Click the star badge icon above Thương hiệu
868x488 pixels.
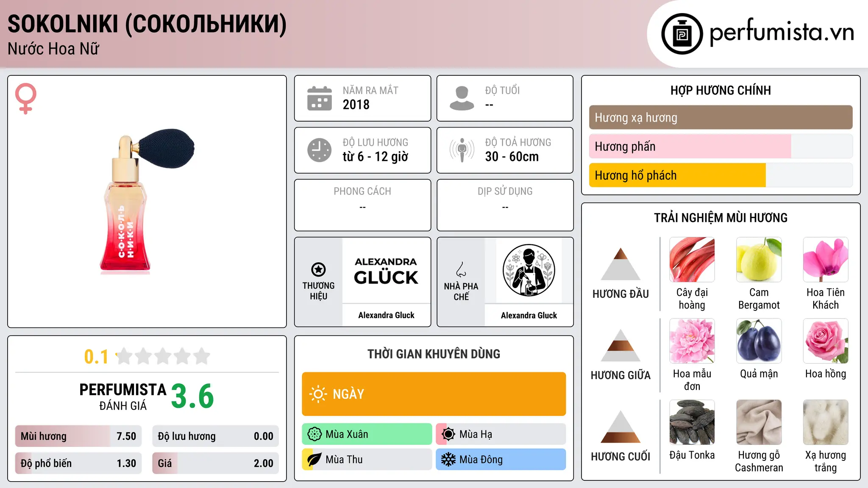click(x=318, y=269)
